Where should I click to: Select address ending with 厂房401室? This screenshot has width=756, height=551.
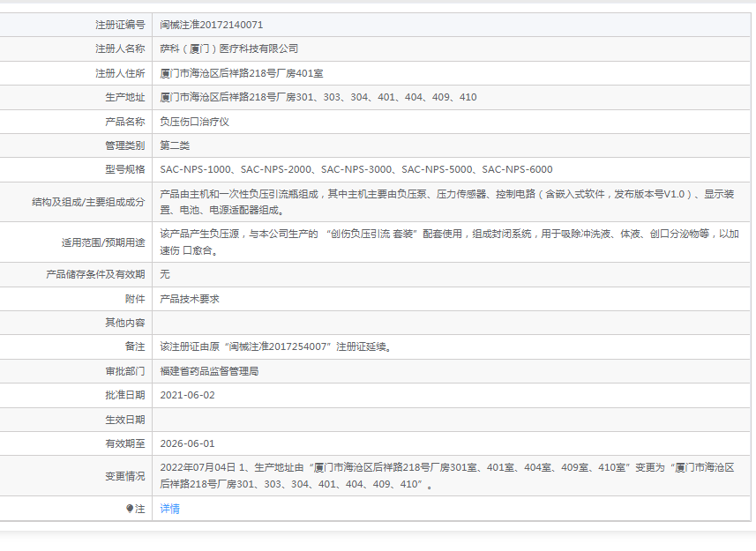click(242, 73)
